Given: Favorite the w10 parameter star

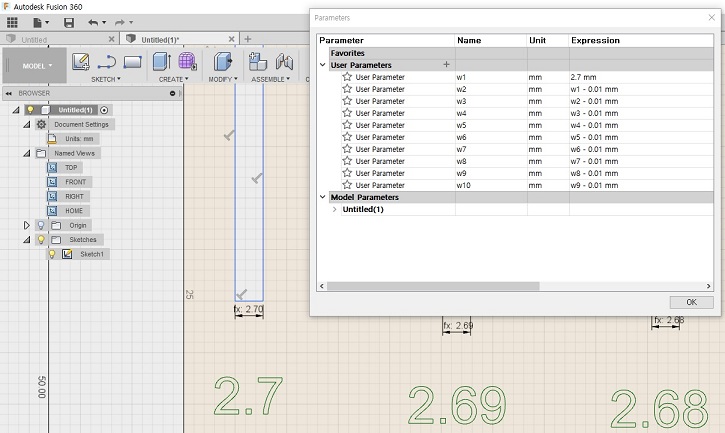Looking at the screenshot, I should click(347, 185).
